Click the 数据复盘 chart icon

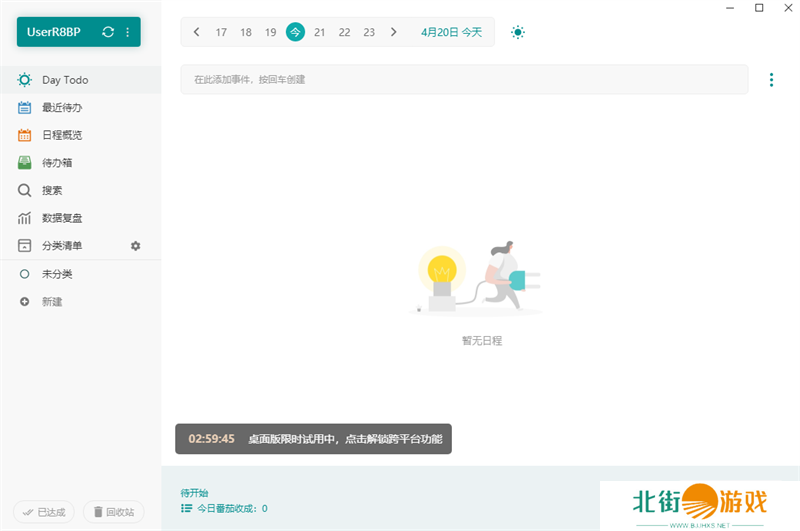tap(25, 218)
